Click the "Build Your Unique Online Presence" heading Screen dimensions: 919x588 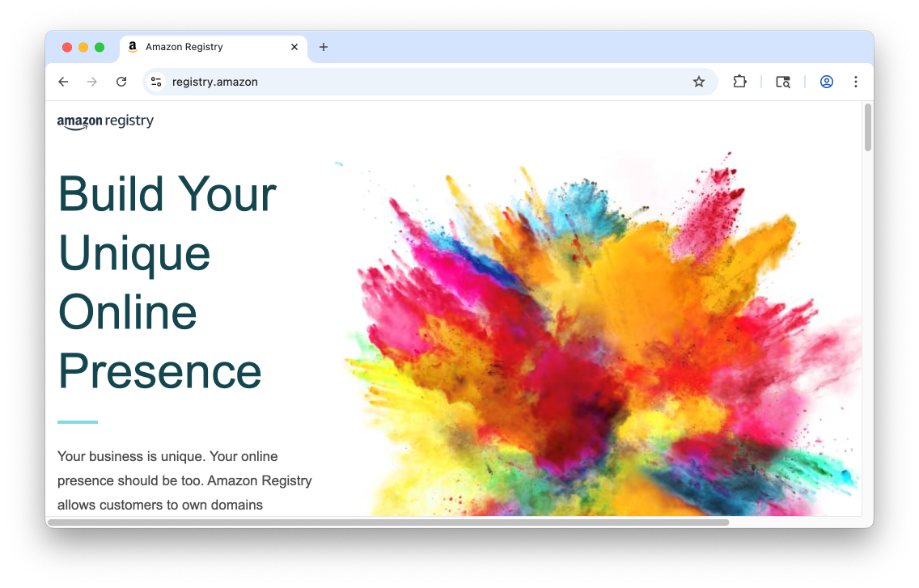click(167, 283)
